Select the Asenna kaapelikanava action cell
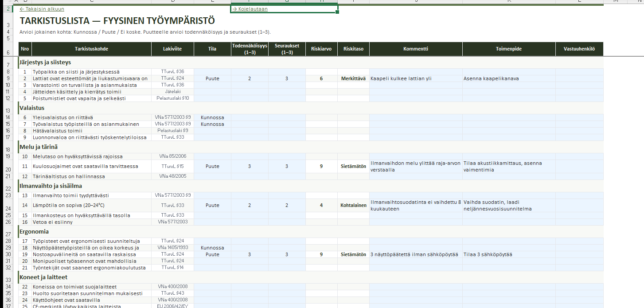The image size is (644, 308). click(509, 78)
